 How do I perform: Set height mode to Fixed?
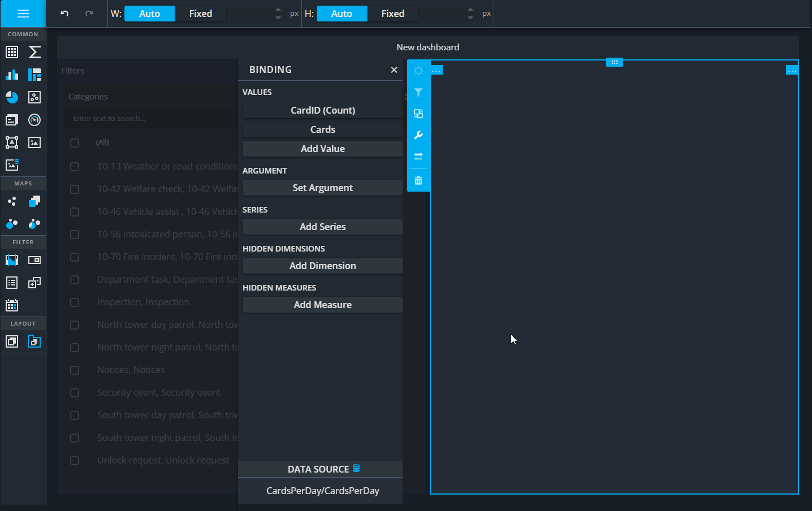393,14
